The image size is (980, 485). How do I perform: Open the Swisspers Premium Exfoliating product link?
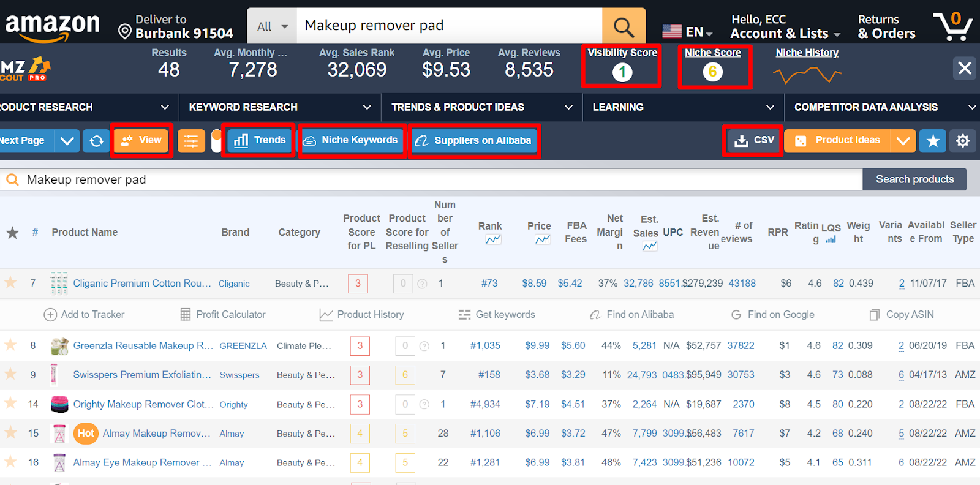tap(141, 375)
